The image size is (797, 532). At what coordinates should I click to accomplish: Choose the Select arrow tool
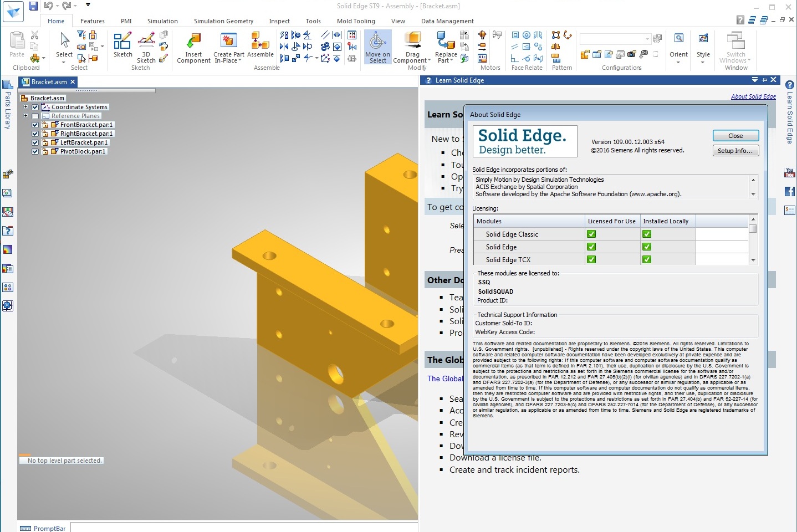pyautogui.click(x=64, y=41)
